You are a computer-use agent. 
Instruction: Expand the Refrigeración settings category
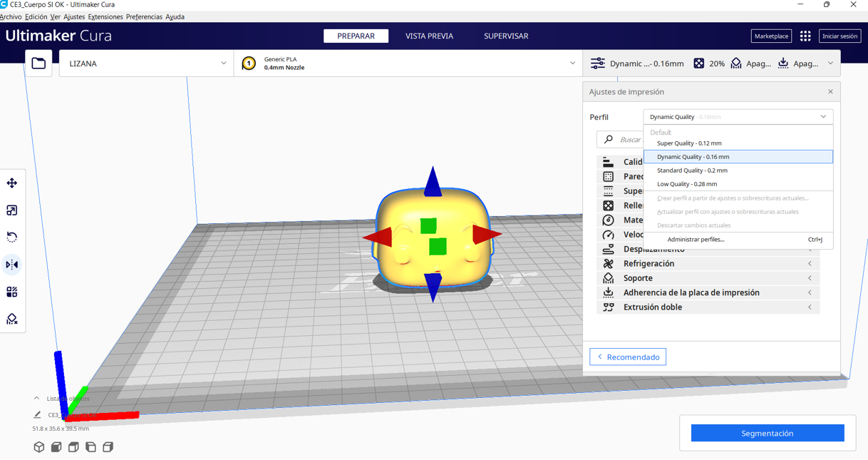pos(708,264)
